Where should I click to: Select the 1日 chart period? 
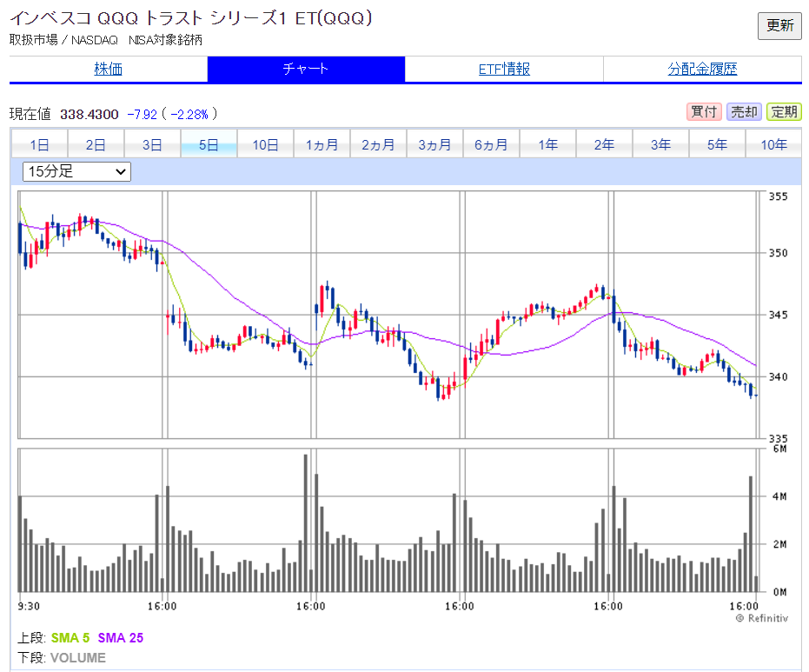tap(39, 144)
